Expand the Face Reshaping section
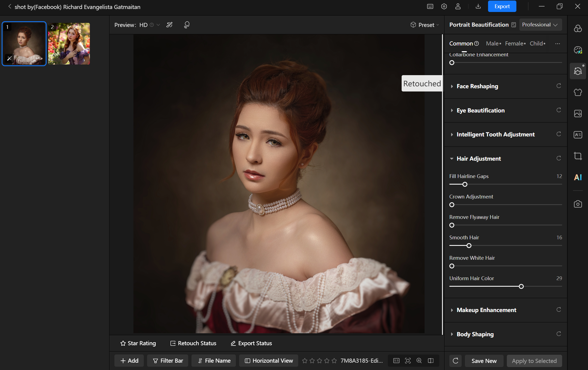Image resolution: width=588 pixels, height=370 pixels. pyautogui.click(x=477, y=86)
